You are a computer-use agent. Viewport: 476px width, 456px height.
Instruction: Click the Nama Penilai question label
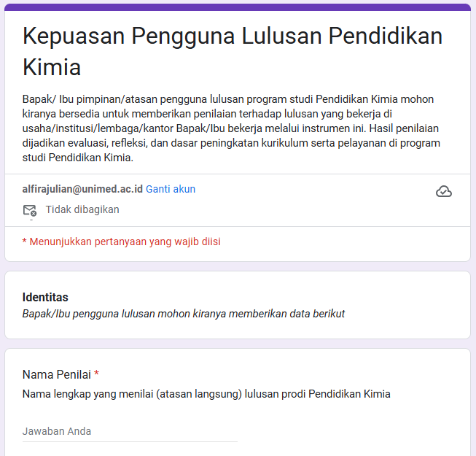(57, 374)
